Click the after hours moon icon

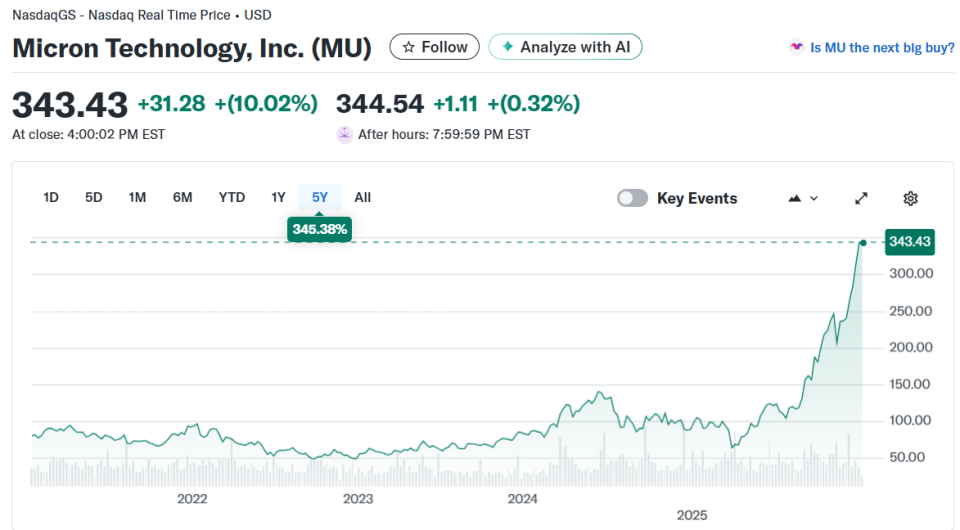tap(345, 134)
